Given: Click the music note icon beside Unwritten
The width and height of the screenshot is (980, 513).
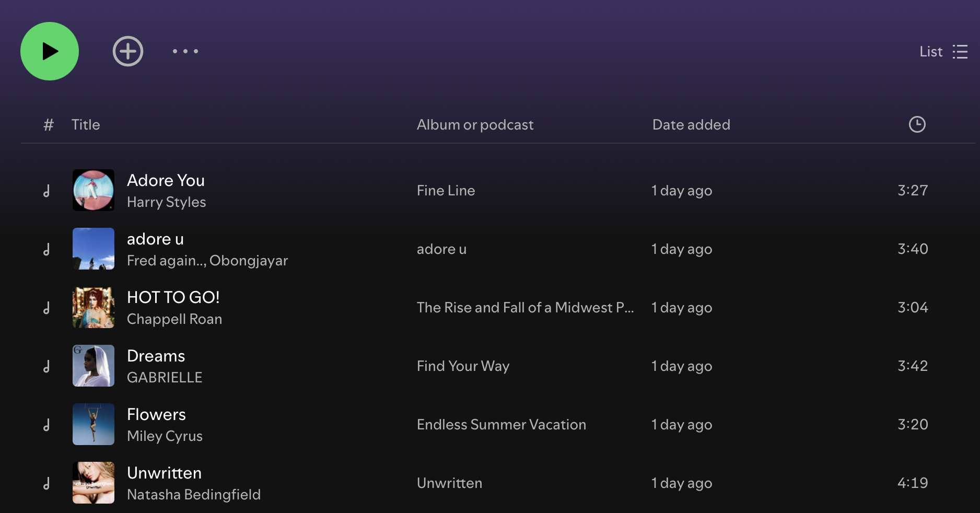Looking at the screenshot, I should coord(47,483).
